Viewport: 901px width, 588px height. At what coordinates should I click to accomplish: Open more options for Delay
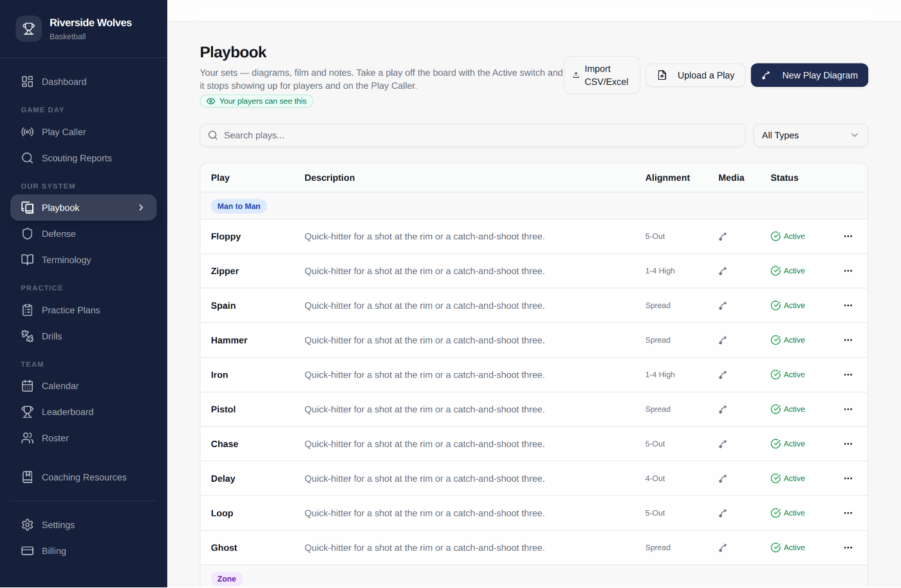tap(848, 479)
